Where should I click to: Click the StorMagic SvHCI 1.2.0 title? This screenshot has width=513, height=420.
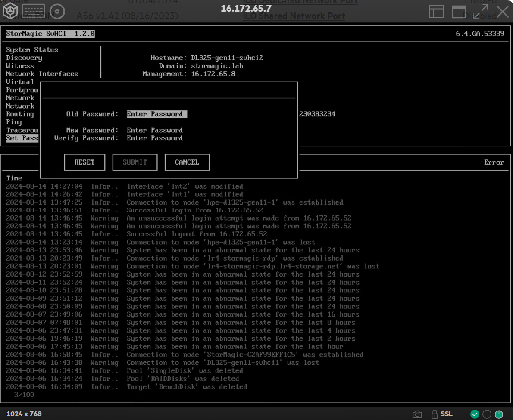point(50,34)
